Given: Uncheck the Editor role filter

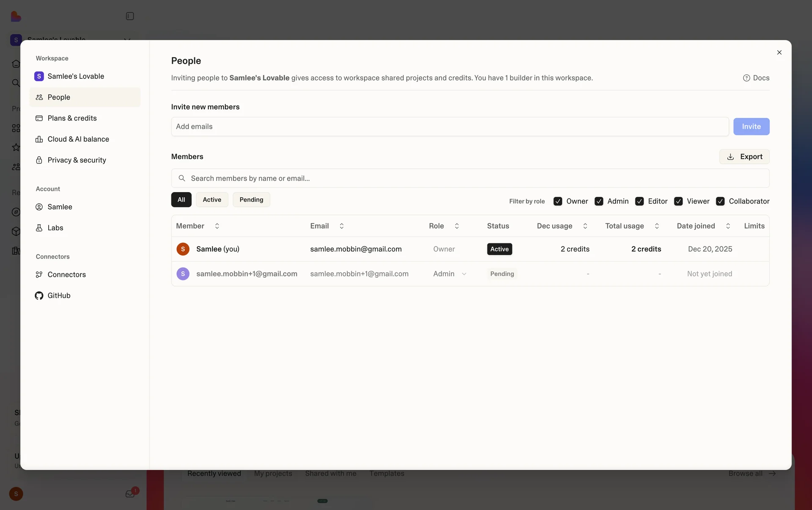Looking at the screenshot, I should coord(639,201).
